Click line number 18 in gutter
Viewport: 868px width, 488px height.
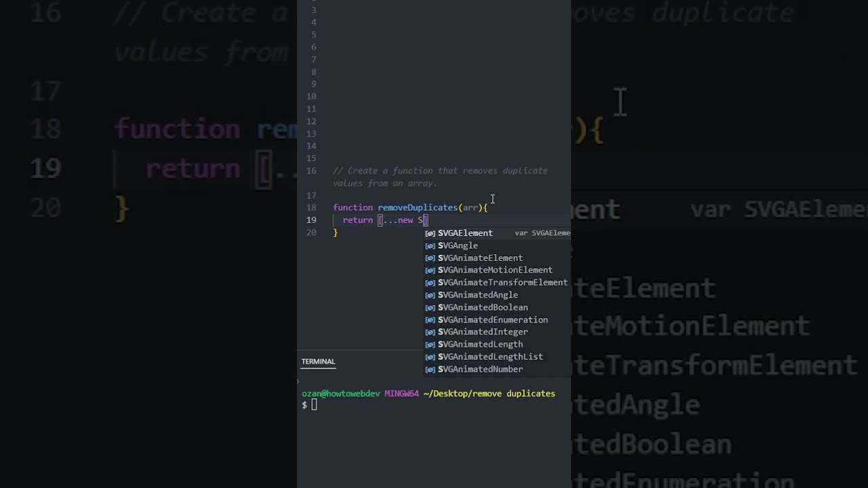click(311, 207)
